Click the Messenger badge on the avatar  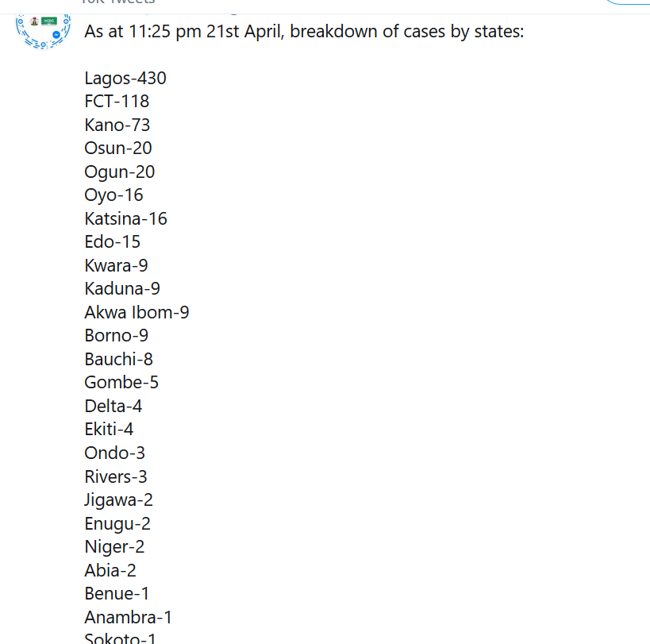point(56,35)
